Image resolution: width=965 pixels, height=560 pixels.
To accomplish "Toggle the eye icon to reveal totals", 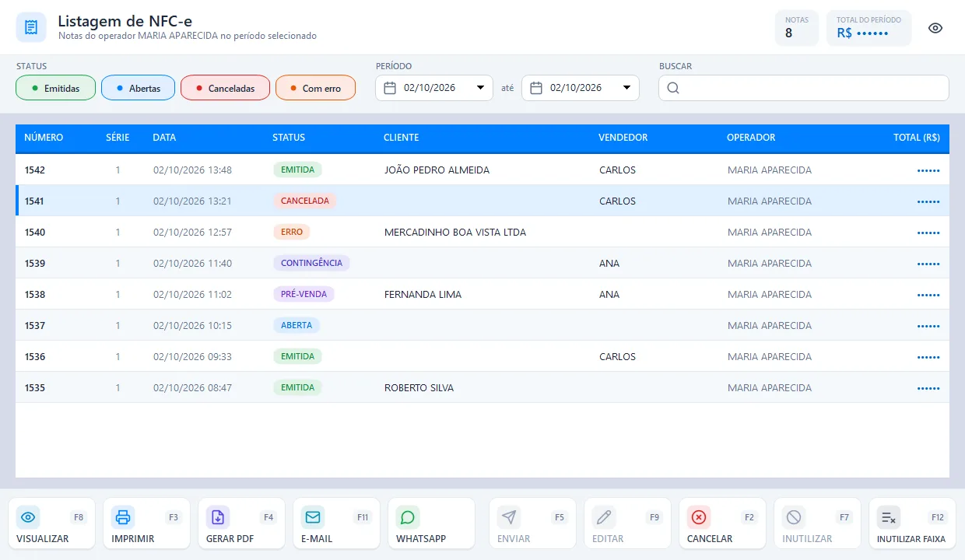I will pyautogui.click(x=935, y=28).
